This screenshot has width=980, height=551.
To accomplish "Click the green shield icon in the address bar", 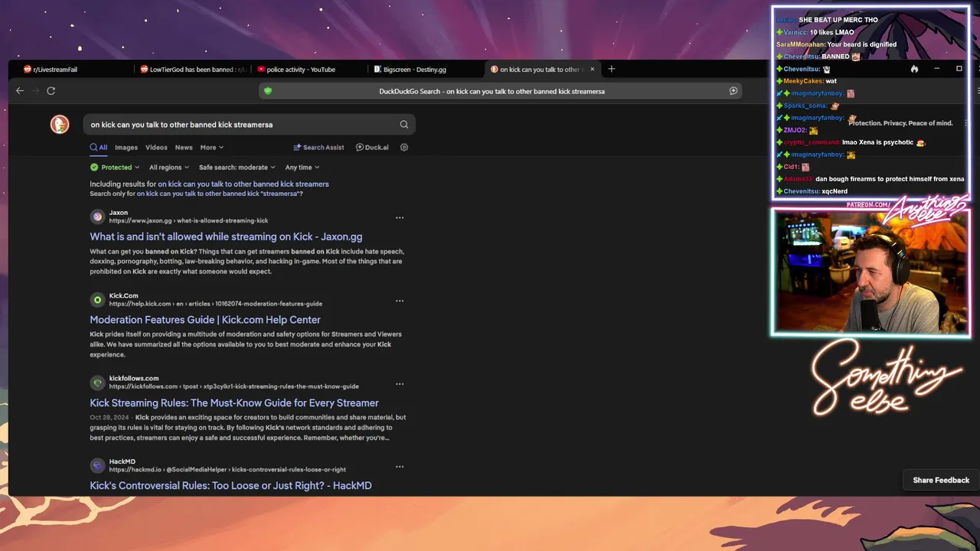I will pos(268,91).
